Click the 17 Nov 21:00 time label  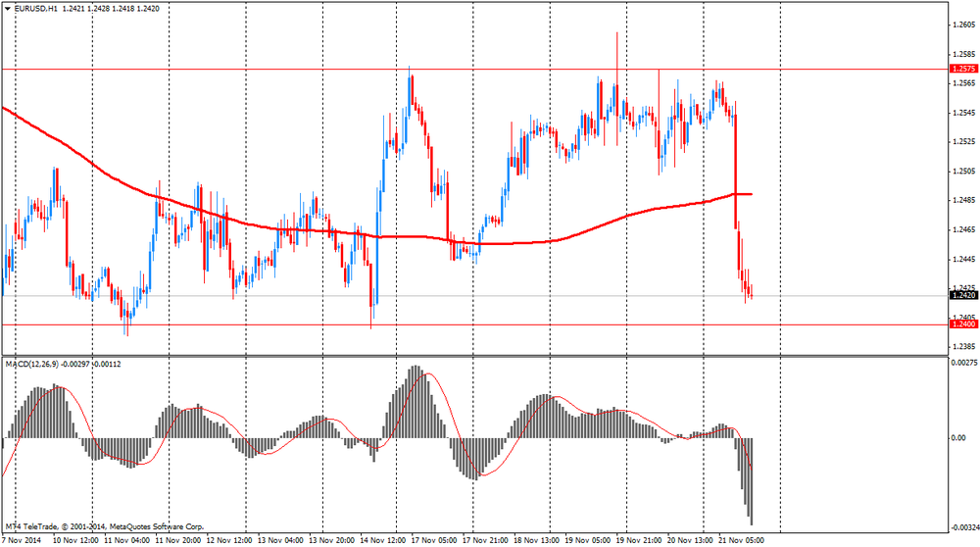point(485,540)
